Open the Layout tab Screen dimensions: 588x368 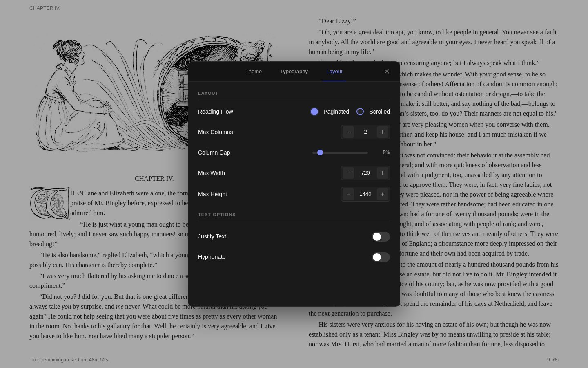334,72
